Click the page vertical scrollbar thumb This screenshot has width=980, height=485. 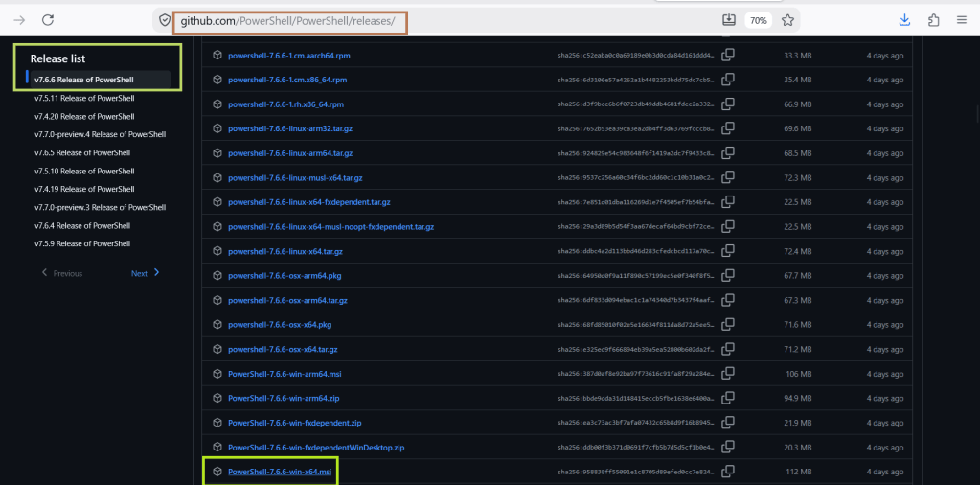(976, 114)
